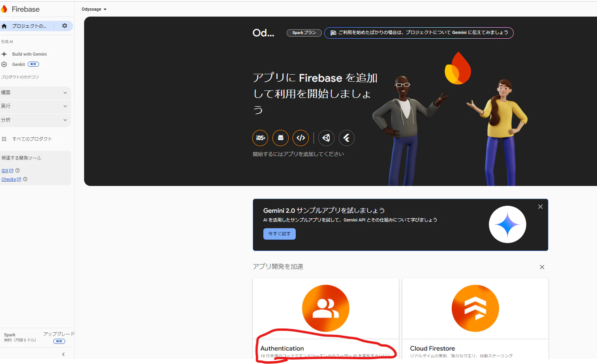Click the Cloud Firestore icon
The width and height of the screenshot is (597, 364).
click(475, 308)
